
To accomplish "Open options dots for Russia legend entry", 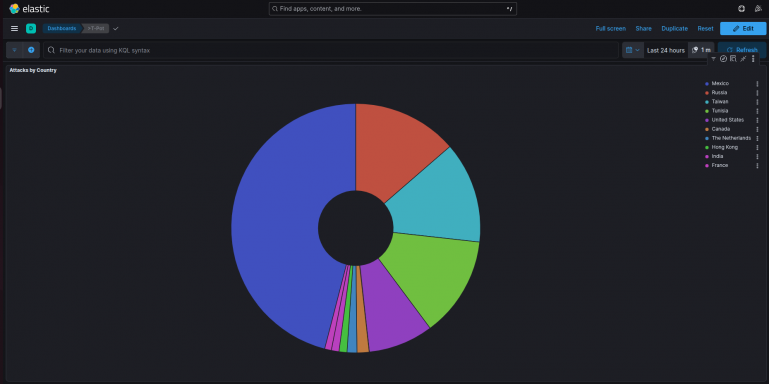I will (x=757, y=93).
